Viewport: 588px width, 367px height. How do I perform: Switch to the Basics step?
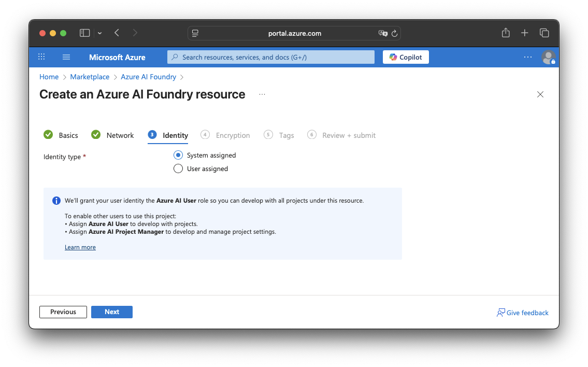[x=61, y=135]
